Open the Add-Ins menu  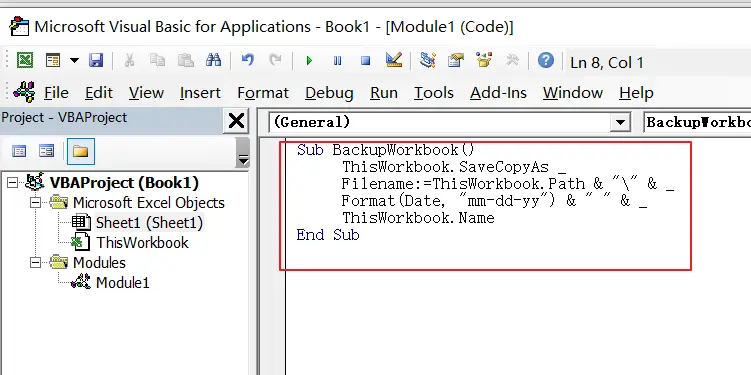coord(498,92)
